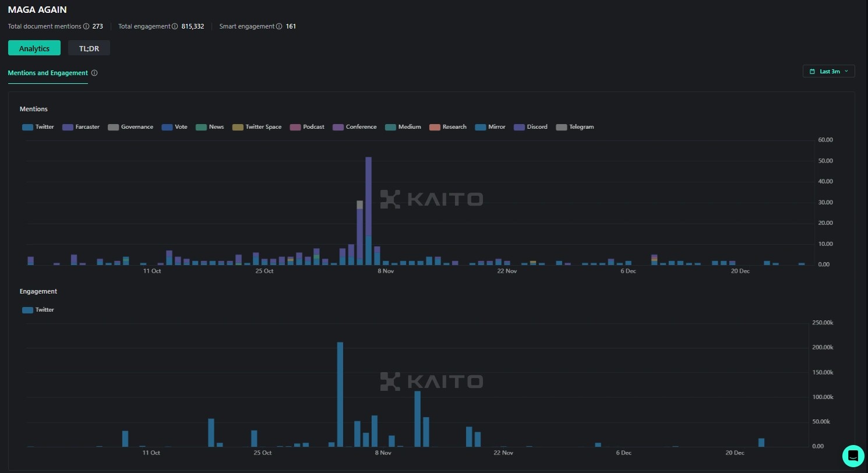Click the Research legend color swatch
The width and height of the screenshot is (868, 473).
[435, 127]
